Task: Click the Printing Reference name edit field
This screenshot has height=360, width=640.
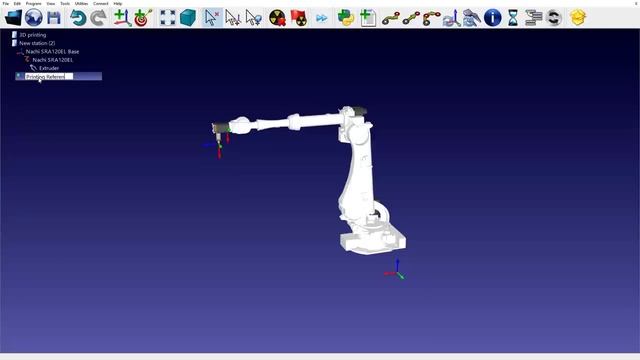Action: coord(49,76)
